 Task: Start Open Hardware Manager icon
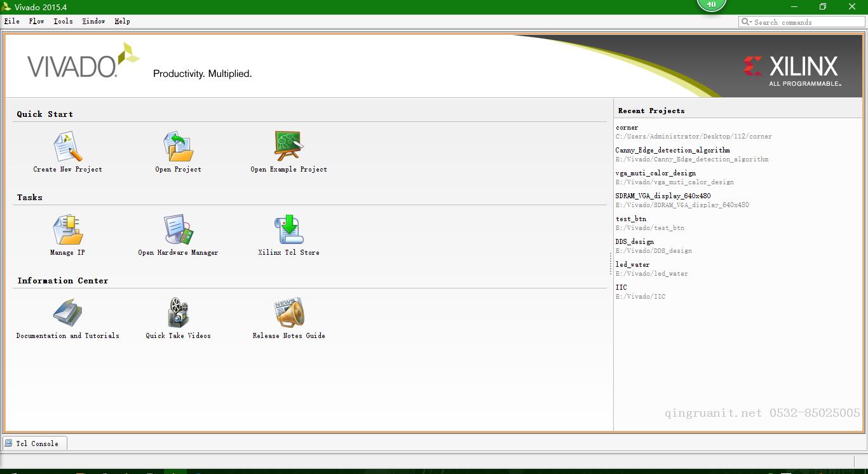[x=178, y=230]
